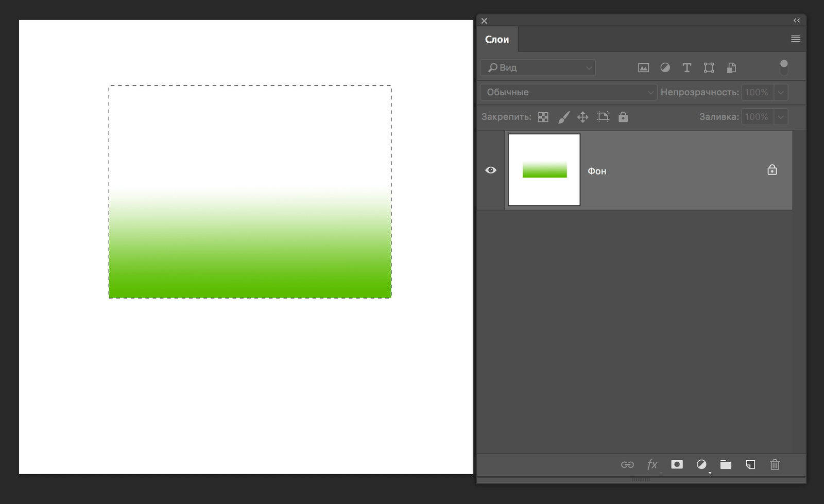
Task: Create a new group with the folder icon
Action: [726, 464]
